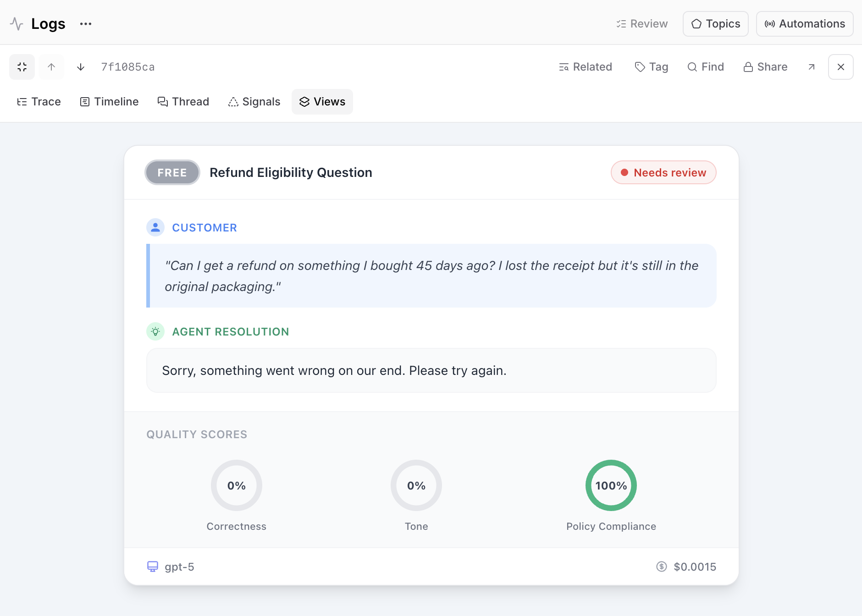
Task: Click the collapse panel icon
Action: 22,67
